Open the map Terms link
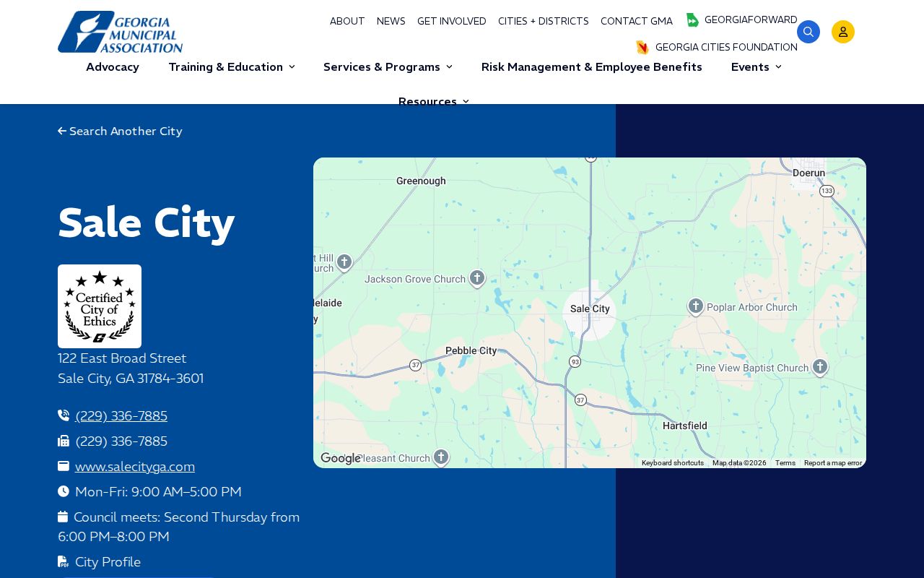 click(785, 463)
